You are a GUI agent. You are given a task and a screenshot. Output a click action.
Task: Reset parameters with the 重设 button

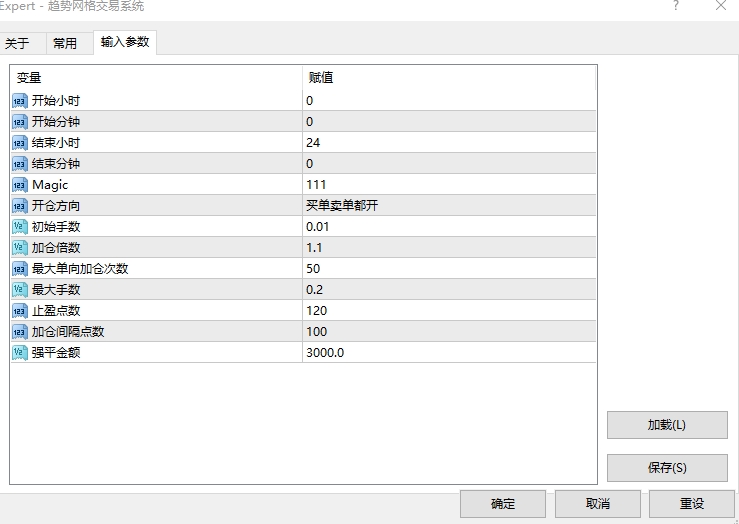[x=692, y=503]
